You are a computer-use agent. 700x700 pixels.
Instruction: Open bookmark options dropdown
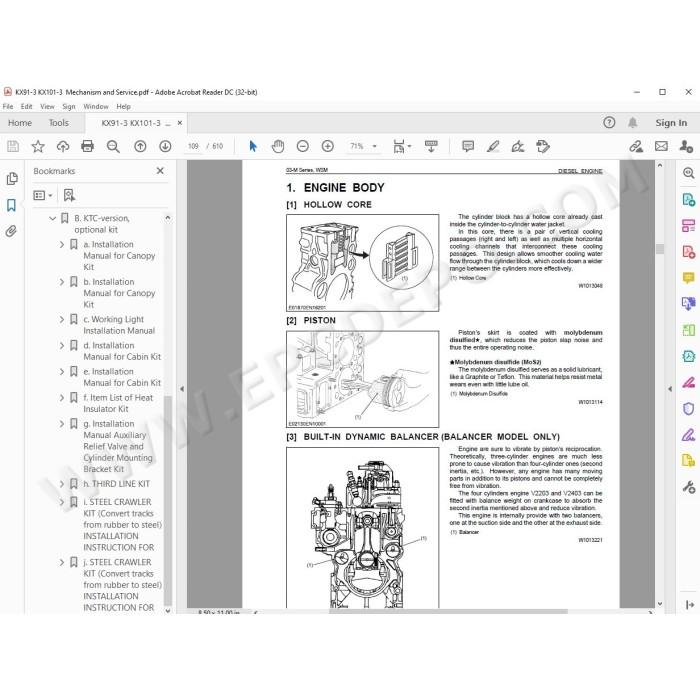pyautogui.click(x=43, y=195)
